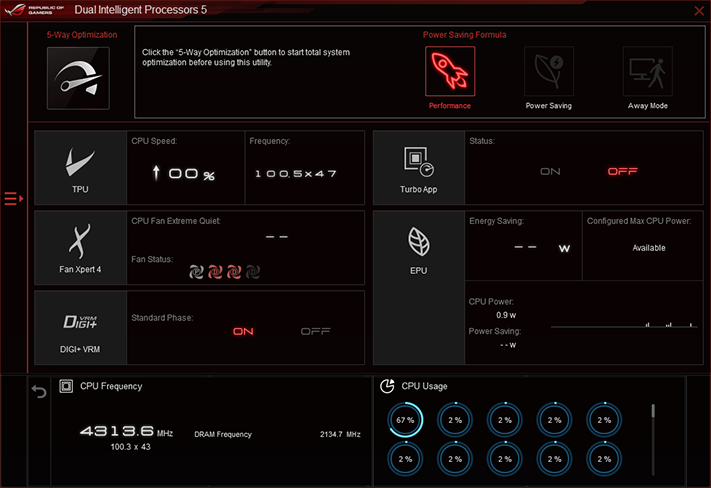Click the second red fan status icon
Image resolution: width=711 pixels, height=488 pixels.
pyautogui.click(x=215, y=272)
